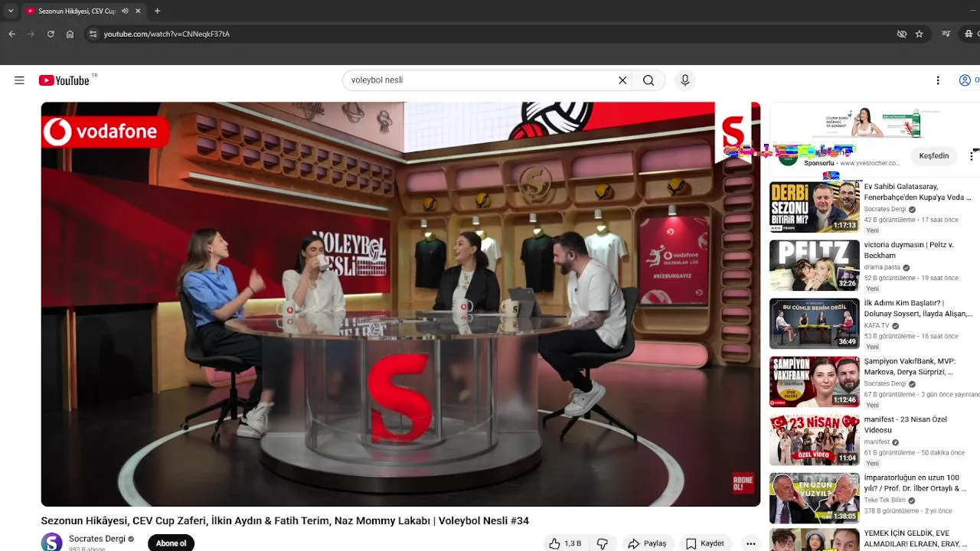Open Derbi Sezonu Bitirir Mi thumbnail
This screenshot has height=551, width=980.
pyautogui.click(x=814, y=207)
